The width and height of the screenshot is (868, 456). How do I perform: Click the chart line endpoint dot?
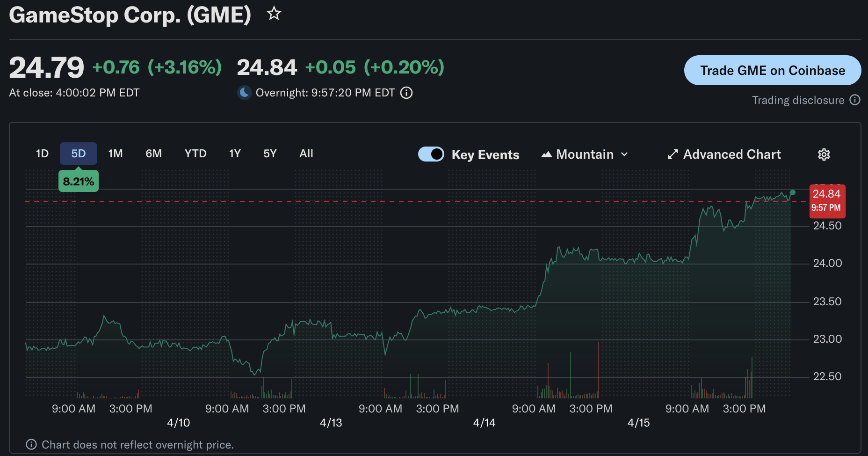pyautogui.click(x=792, y=192)
